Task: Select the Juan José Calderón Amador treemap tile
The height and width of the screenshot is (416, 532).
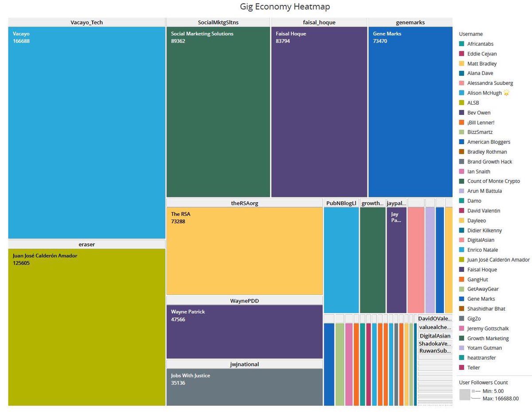Action: click(x=86, y=327)
